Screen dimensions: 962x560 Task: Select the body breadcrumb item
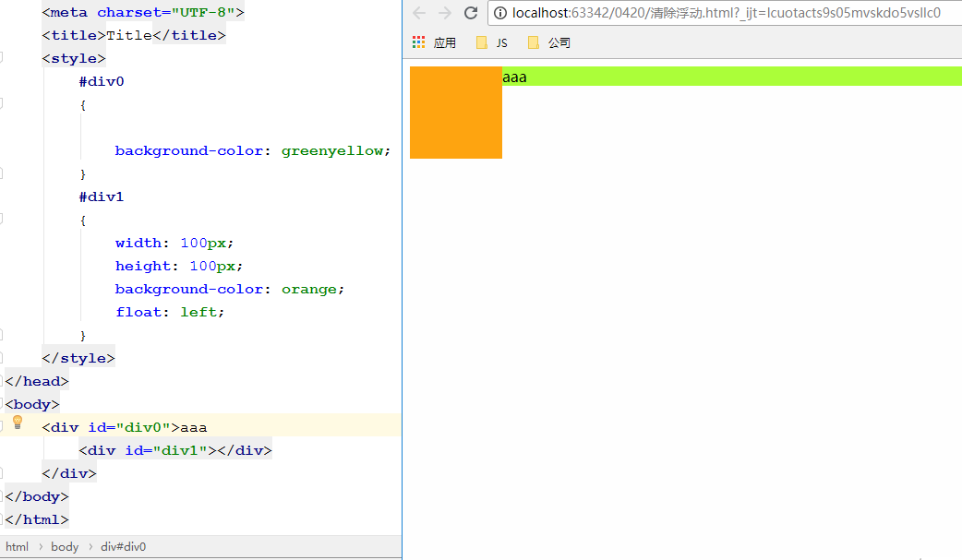coord(65,546)
